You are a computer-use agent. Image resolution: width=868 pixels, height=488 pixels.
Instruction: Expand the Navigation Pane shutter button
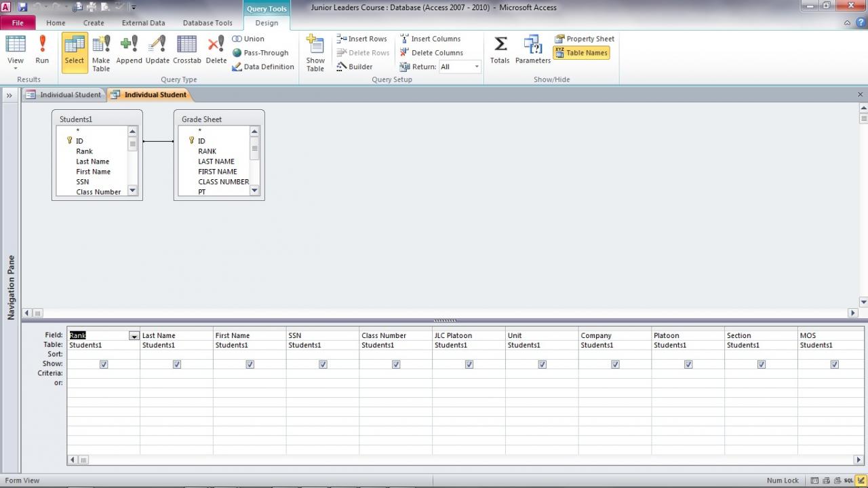click(x=9, y=95)
